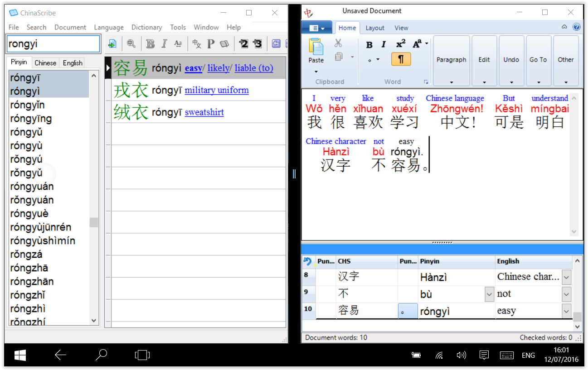588x370 pixels.
Task: Click the 'sweatshirt' definition link
Action: (x=204, y=112)
